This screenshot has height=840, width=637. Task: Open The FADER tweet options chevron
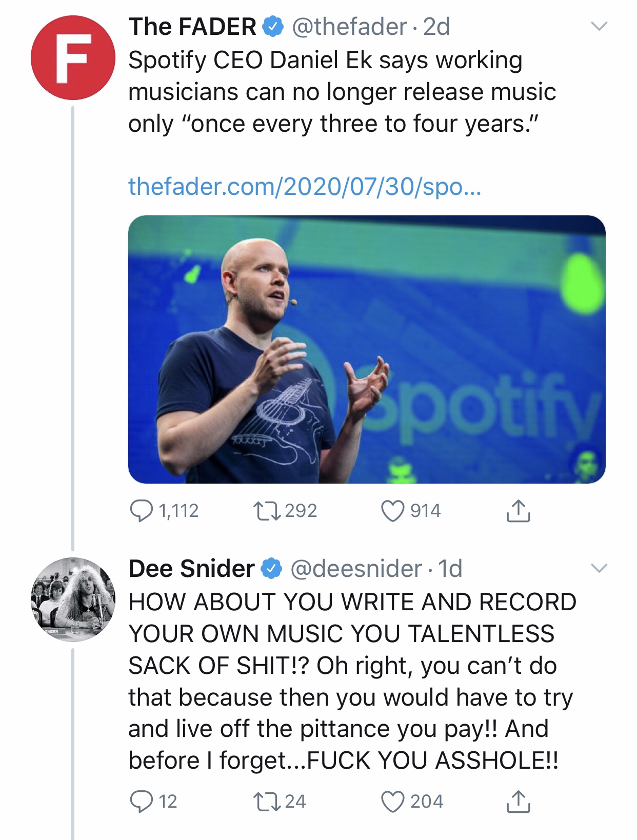[x=599, y=26]
